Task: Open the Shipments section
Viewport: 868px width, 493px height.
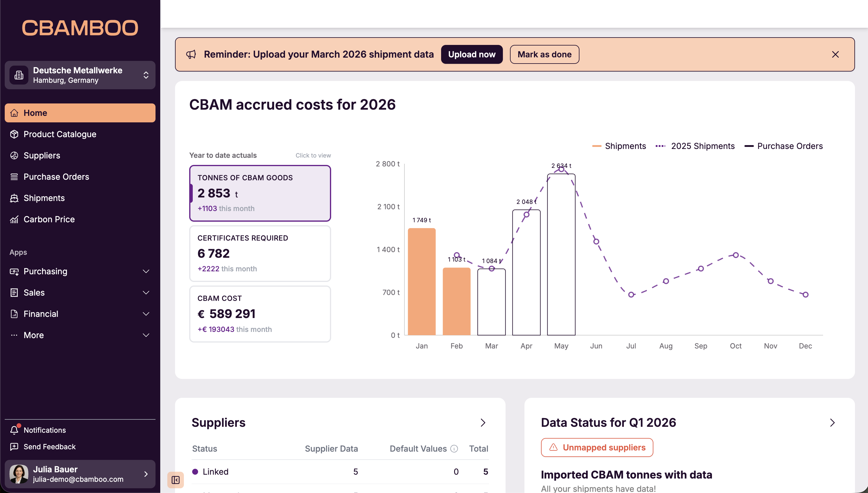Action: (44, 198)
